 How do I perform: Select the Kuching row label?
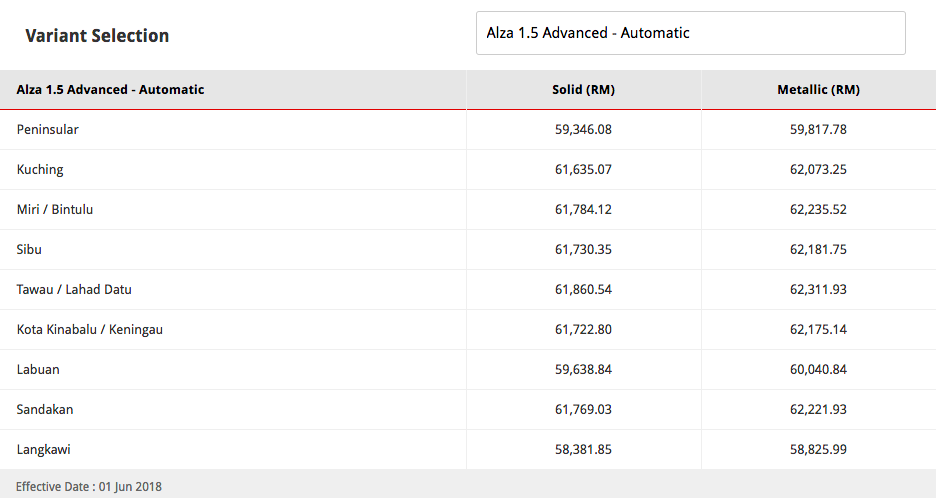(x=40, y=170)
